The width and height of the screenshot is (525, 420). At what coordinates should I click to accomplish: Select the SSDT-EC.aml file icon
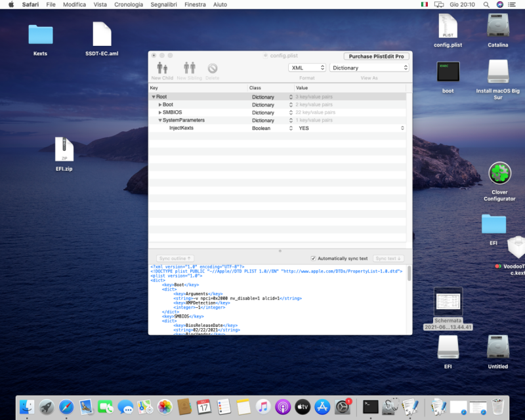(102, 35)
